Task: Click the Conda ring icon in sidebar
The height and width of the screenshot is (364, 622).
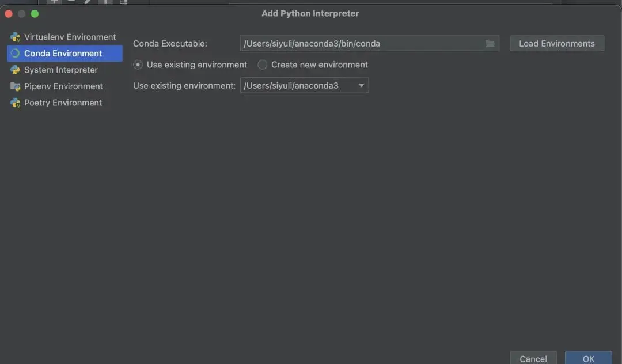Action: coord(15,54)
